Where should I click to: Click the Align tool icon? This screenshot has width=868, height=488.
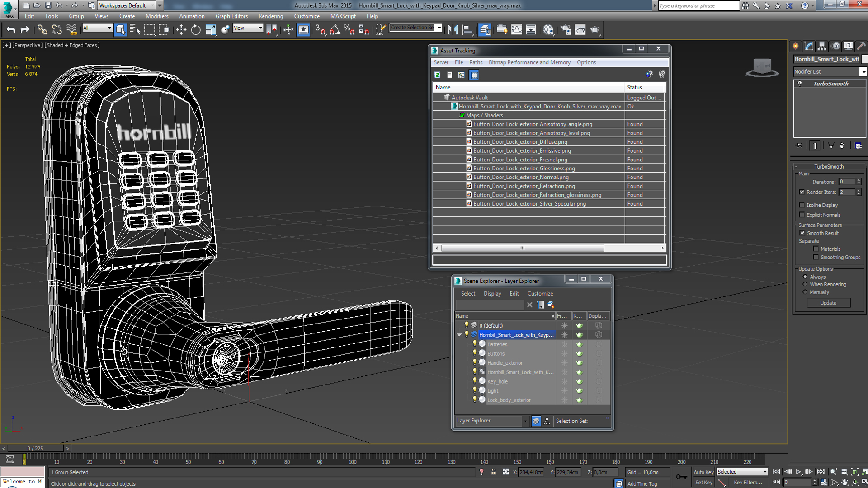pos(468,30)
